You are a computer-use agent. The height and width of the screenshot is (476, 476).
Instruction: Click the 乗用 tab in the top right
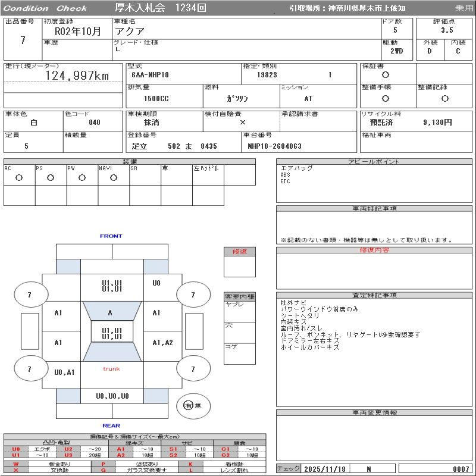tap(464, 8)
